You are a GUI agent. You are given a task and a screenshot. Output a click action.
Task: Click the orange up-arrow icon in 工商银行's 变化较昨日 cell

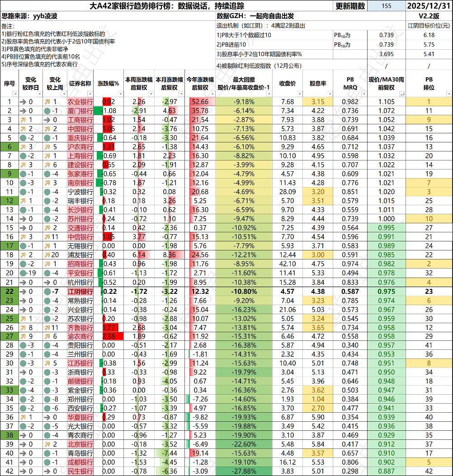point(23,120)
